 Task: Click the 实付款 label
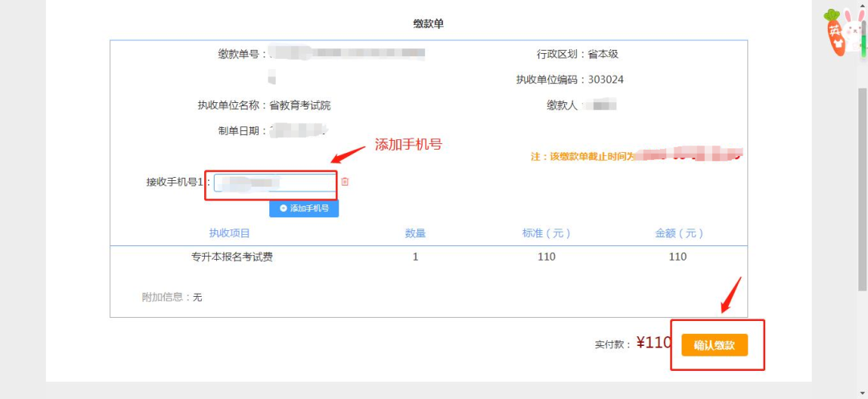point(612,344)
